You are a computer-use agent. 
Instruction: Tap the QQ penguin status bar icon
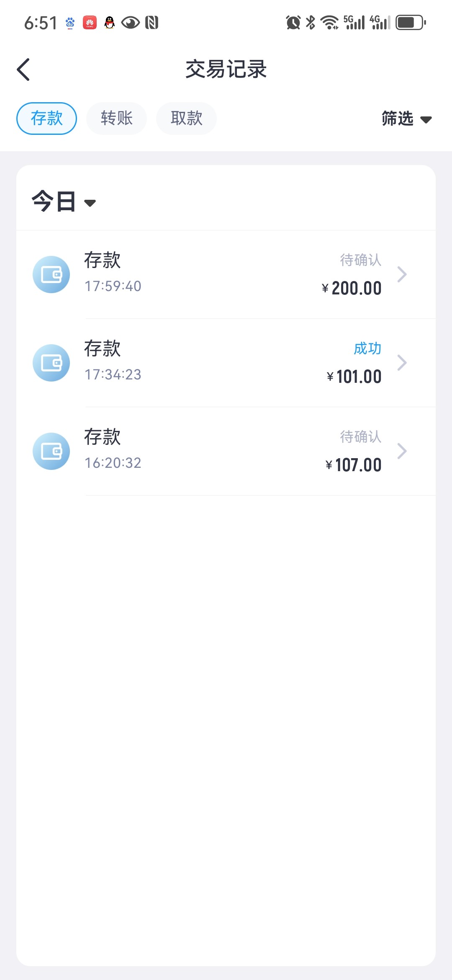pos(110,23)
